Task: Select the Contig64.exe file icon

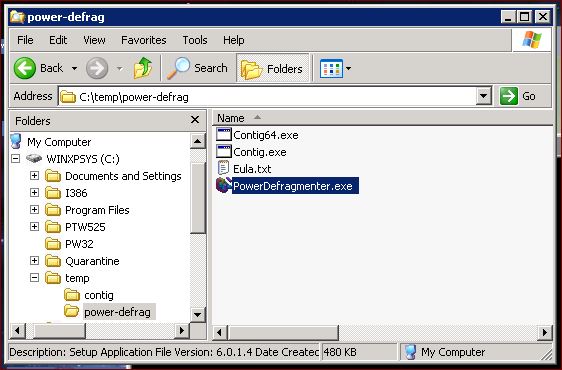Action: pyautogui.click(x=224, y=135)
